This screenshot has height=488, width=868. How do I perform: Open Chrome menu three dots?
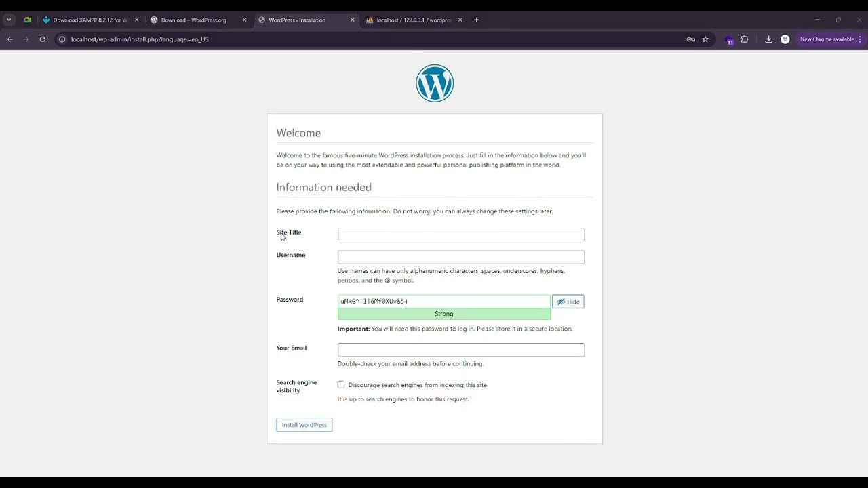(x=859, y=39)
